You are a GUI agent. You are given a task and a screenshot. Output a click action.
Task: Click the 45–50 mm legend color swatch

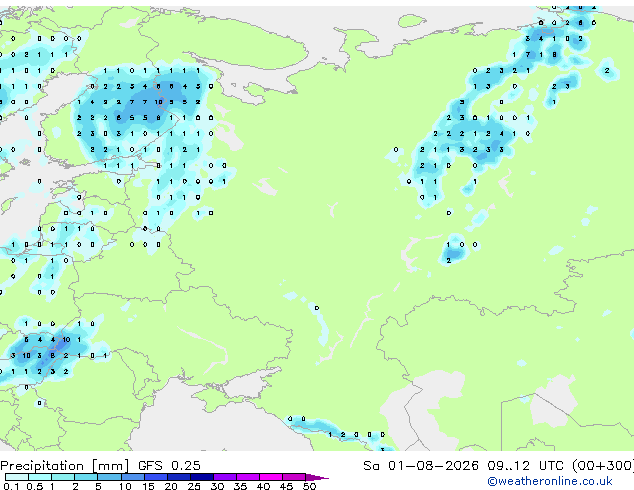[x=294, y=477]
